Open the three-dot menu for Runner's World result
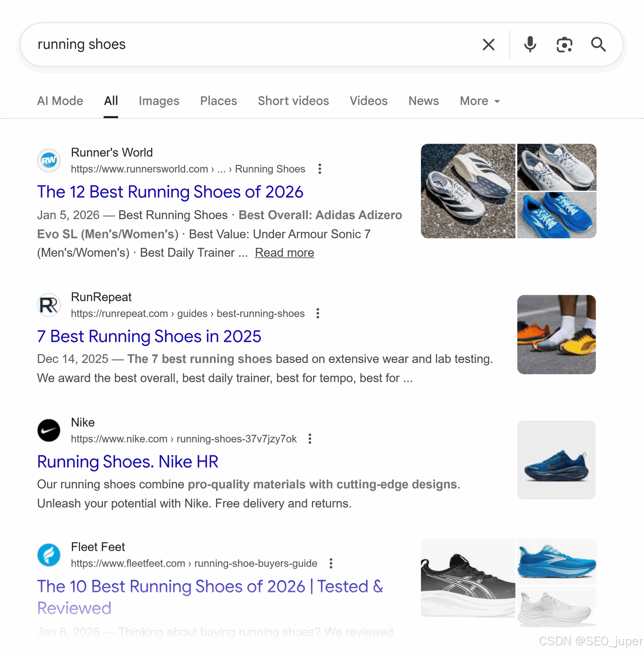Image resolution: width=644 pixels, height=652 pixels. point(320,169)
